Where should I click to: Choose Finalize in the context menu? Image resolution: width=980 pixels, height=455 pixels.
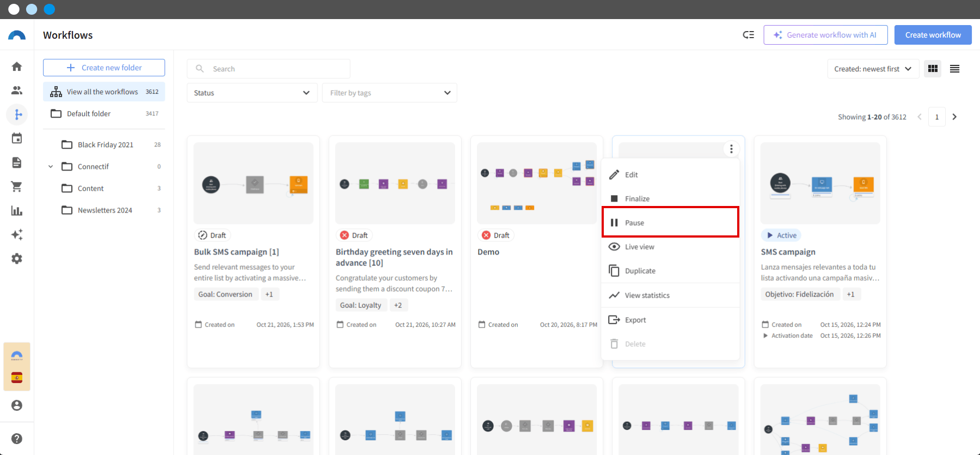[670, 199]
